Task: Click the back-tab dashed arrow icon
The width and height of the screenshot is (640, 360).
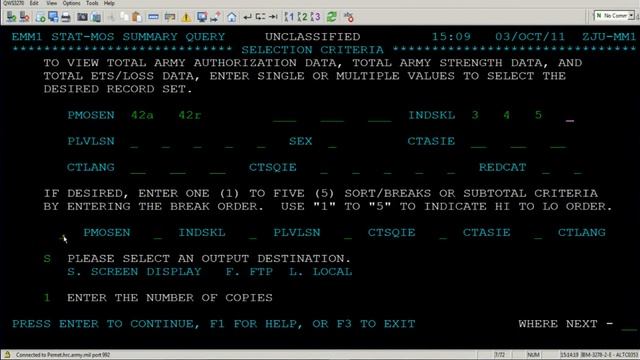Action: [x=260, y=17]
